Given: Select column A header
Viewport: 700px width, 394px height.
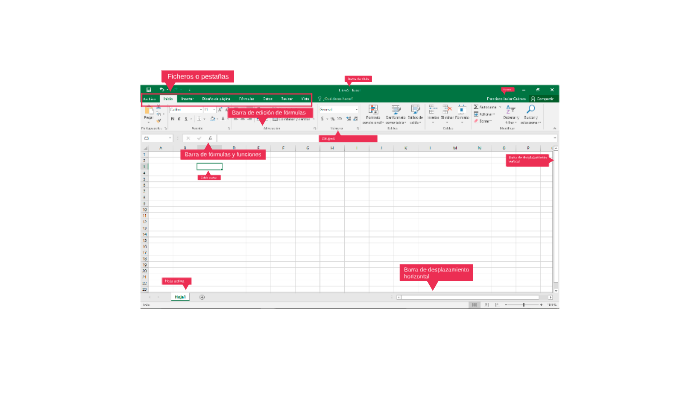Looking at the screenshot, I should [x=160, y=148].
